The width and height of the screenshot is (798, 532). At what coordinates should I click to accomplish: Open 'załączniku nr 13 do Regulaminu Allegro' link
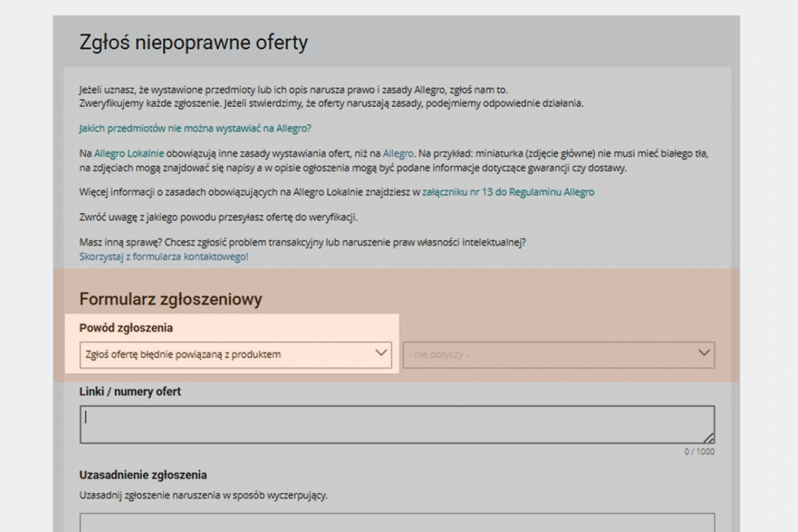coord(508,192)
